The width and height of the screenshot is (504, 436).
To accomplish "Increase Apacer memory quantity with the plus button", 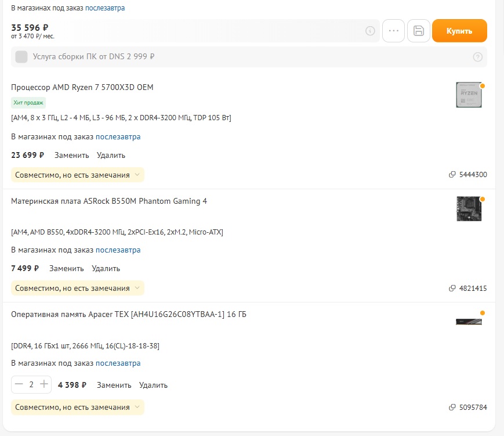I will pos(44,384).
